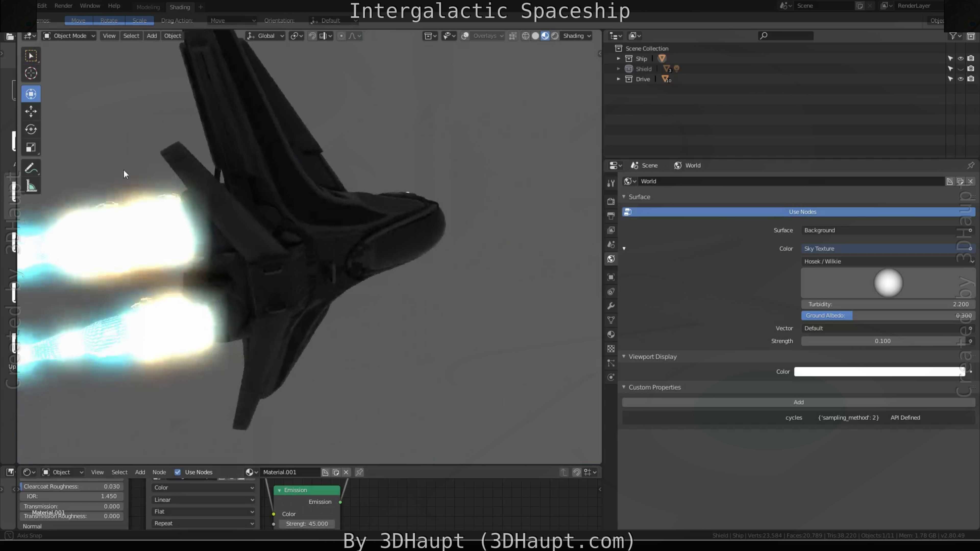Image resolution: width=980 pixels, height=551 pixels.
Task: Switch to rendered viewport shading mode
Action: [x=555, y=36]
